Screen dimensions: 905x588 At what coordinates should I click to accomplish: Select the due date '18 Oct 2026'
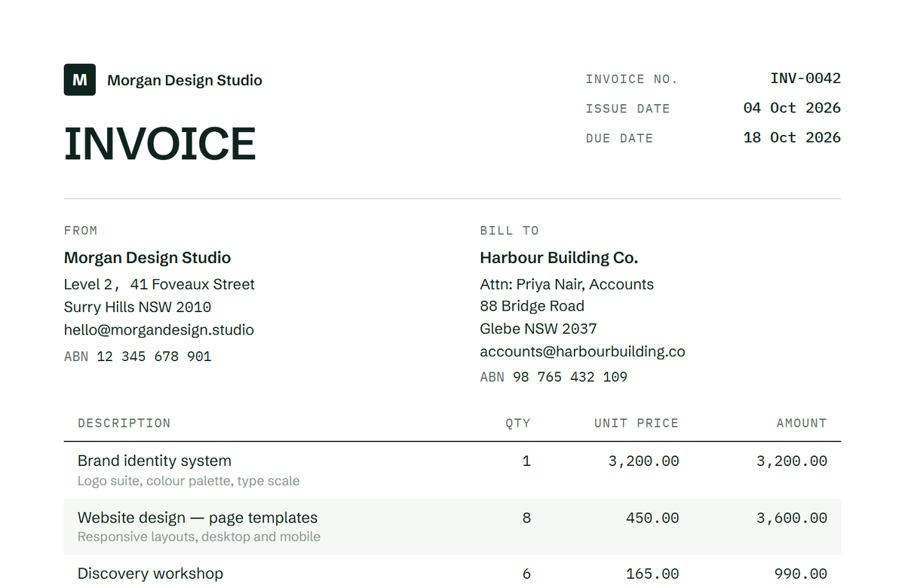[x=792, y=137]
